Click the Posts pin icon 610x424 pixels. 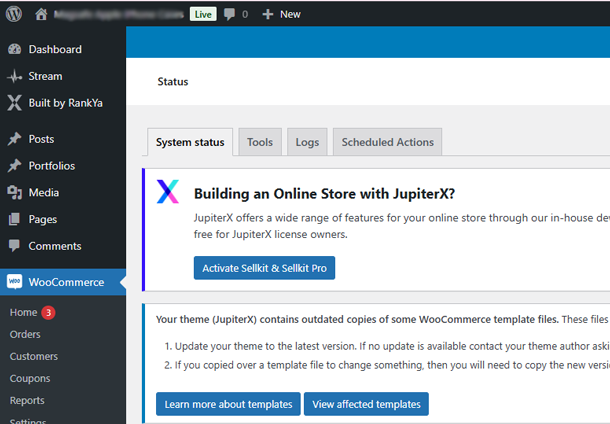coord(15,139)
